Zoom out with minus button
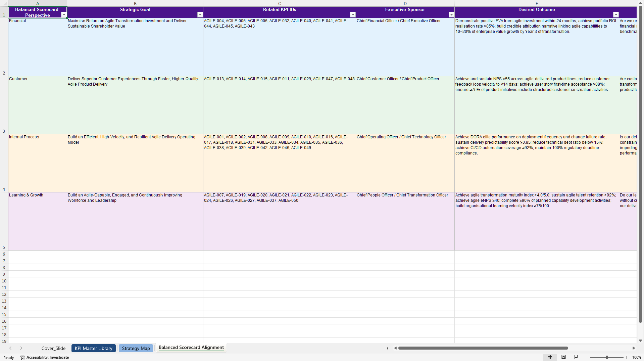This screenshot has height=361, width=644. pos(587,357)
